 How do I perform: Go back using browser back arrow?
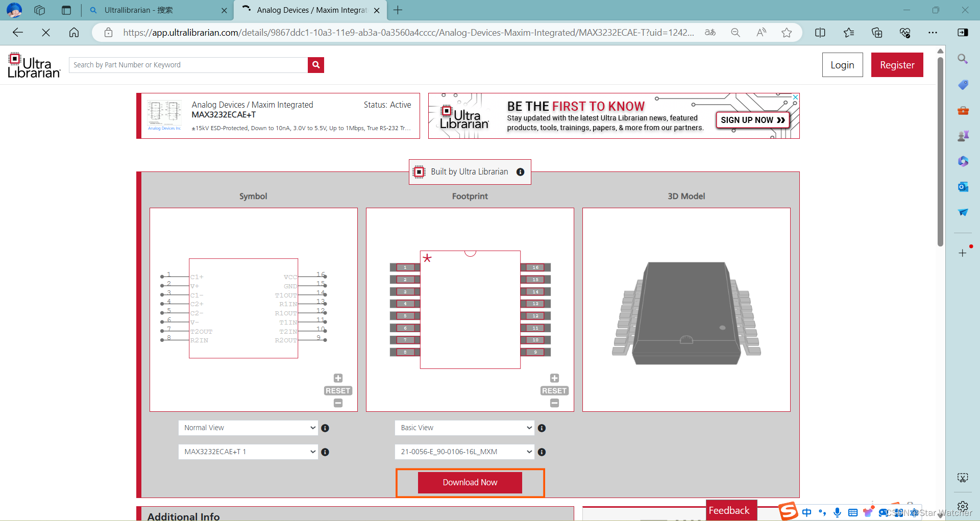coord(18,33)
